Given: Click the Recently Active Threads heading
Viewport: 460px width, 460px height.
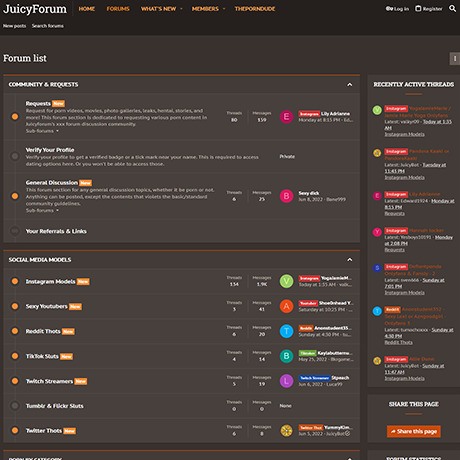Looking at the screenshot, I should [x=414, y=84].
